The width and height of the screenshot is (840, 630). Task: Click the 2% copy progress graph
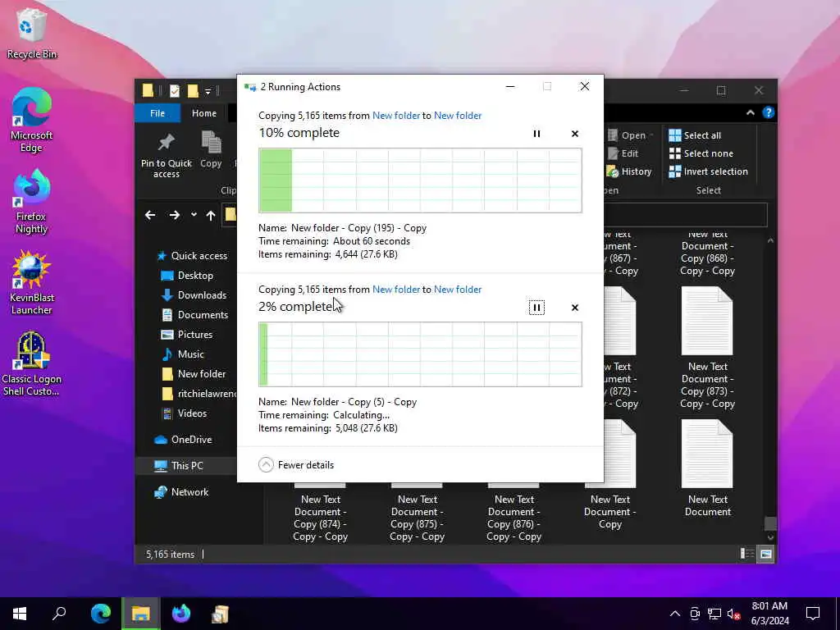(420, 354)
